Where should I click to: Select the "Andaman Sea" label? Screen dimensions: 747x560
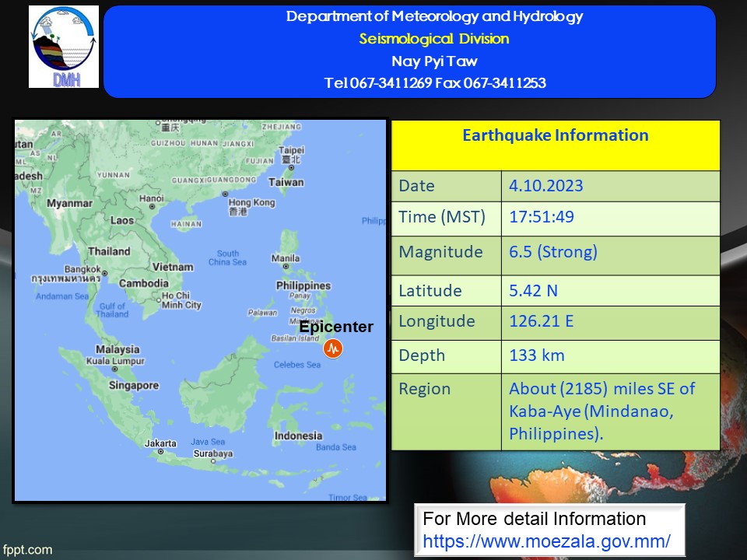62,296
